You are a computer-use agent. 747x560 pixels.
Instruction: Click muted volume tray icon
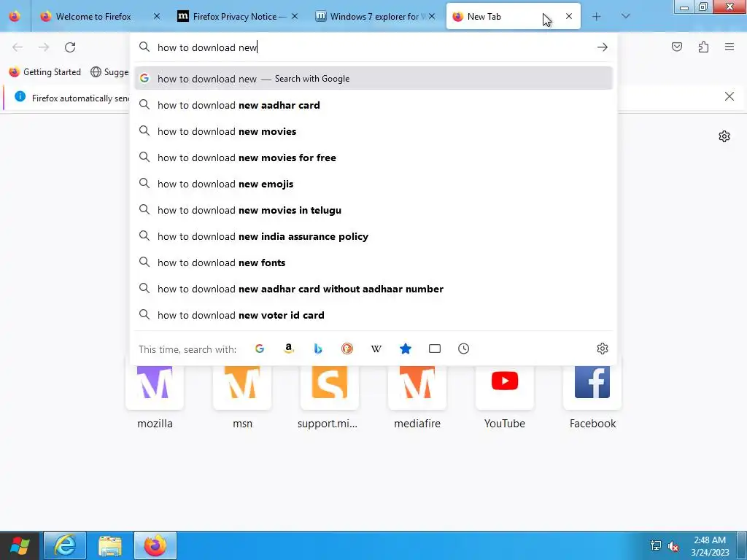coord(673,545)
